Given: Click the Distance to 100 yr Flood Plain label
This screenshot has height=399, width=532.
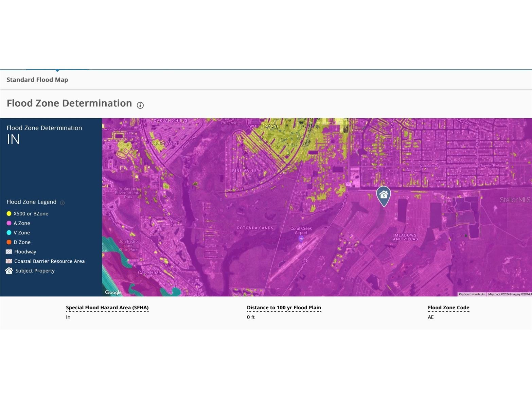Looking at the screenshot, I should coord(284,308).
